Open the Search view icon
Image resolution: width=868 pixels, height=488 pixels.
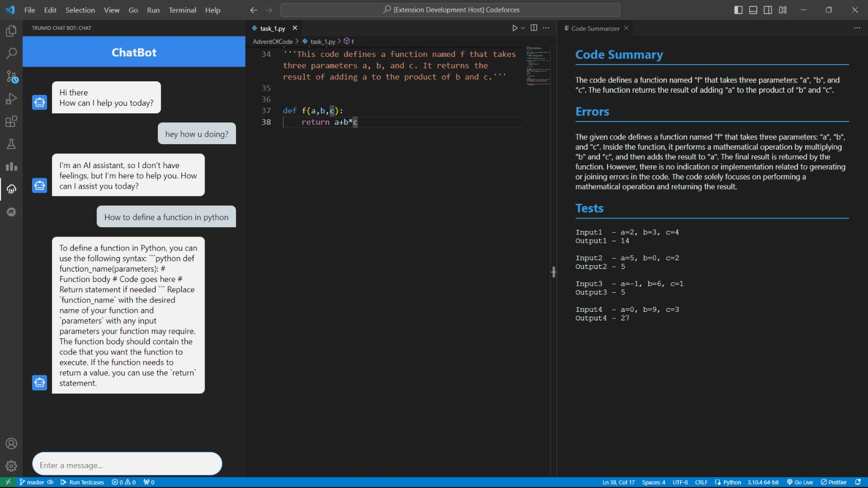pos(11,54)
